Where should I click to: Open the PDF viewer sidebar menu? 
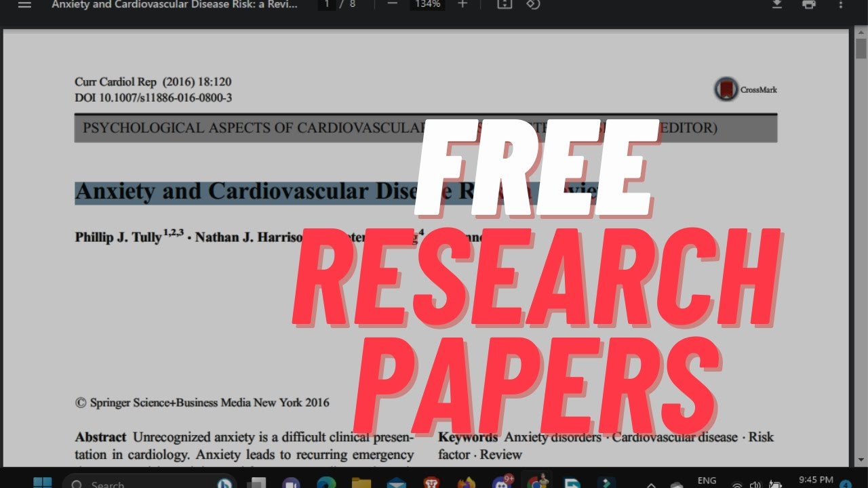(x=24, y=4)
